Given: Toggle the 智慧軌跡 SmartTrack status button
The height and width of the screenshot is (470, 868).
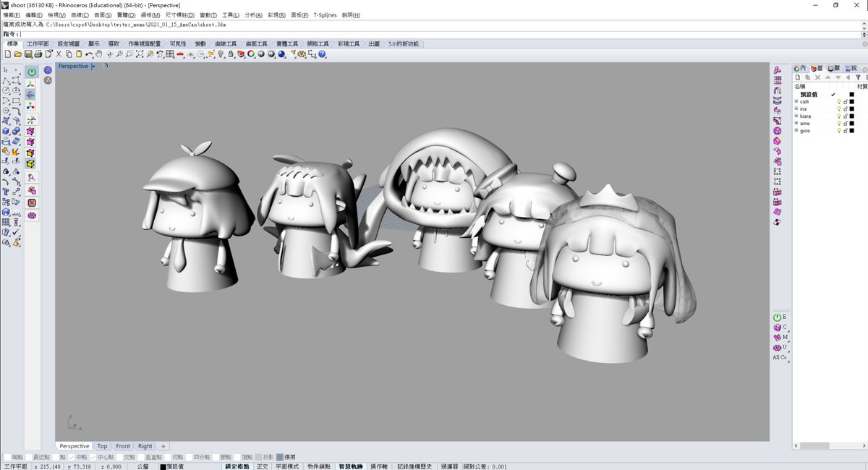Looking at the screenshot, I should coord(350,466).
